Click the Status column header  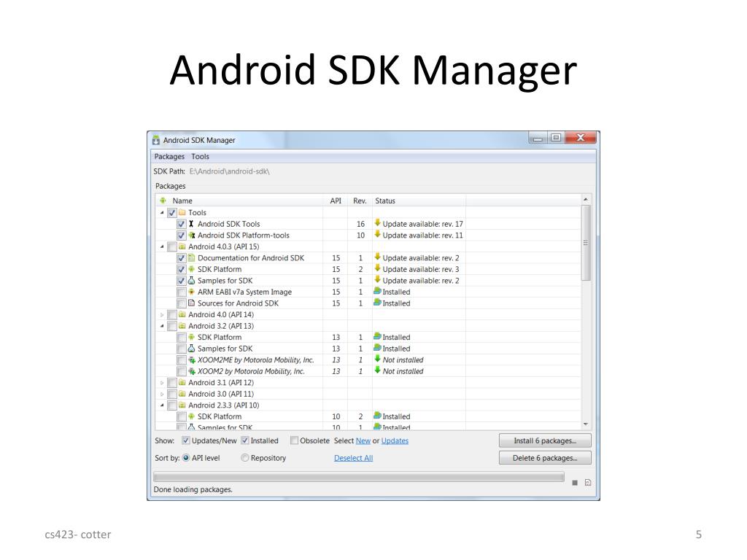pos(419,201)
